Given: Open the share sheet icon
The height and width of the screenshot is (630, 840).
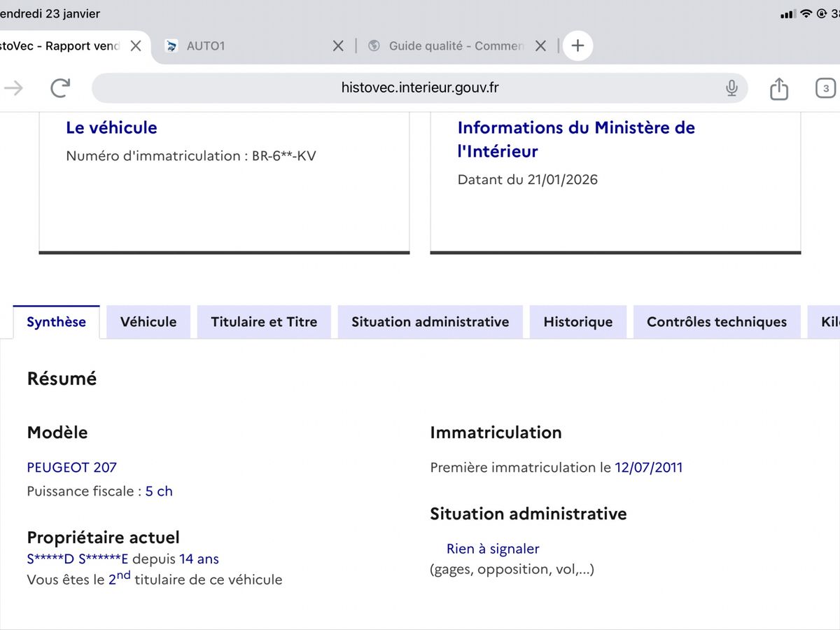Looking at the screenshot, I should click(x=778, y=88).
